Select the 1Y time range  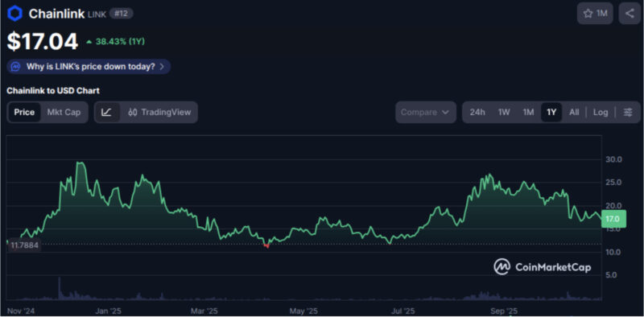[x=551, y=112]
